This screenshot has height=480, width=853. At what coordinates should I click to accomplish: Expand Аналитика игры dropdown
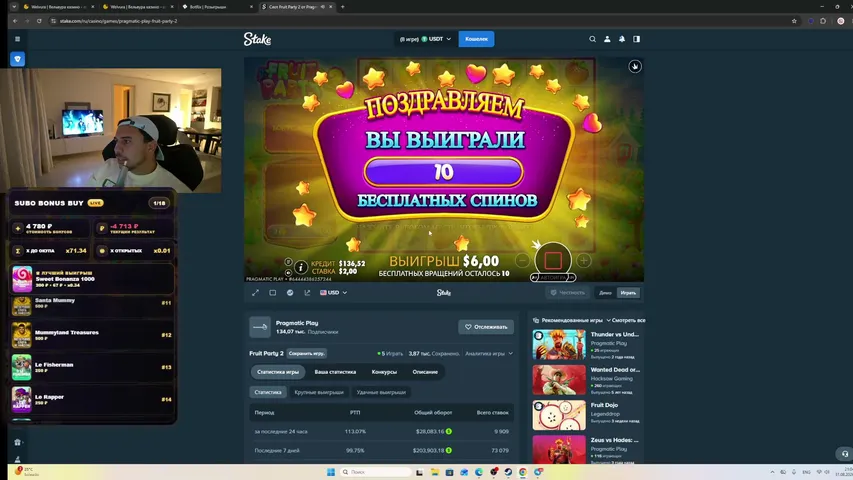pos(489,354)
